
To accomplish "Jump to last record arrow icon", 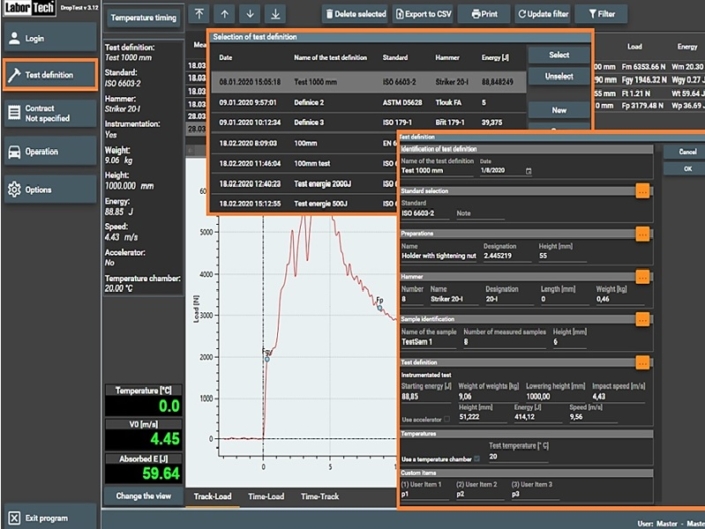I will (273, 14).
